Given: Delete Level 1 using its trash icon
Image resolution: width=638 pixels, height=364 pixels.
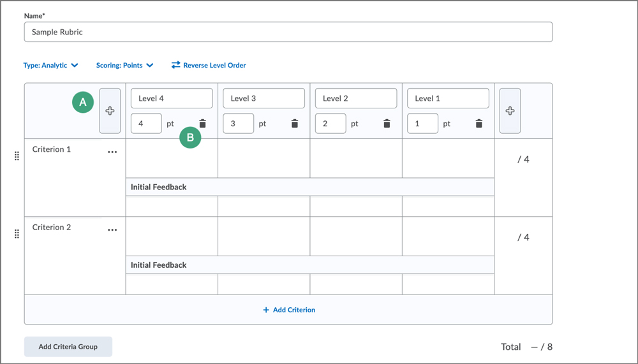Looking at the screenshot, I should (479, 124).
